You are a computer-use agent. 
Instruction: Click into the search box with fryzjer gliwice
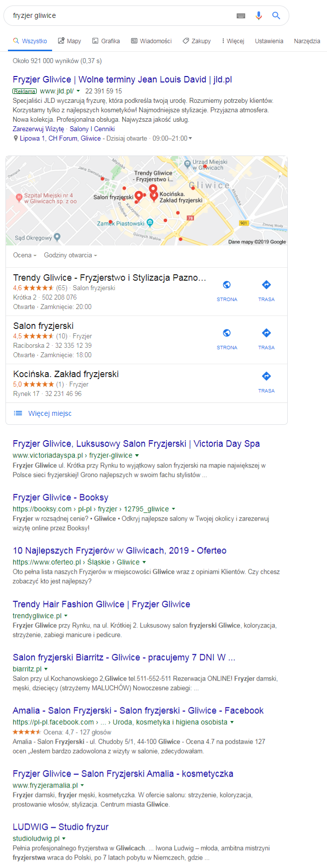(x=122, y=16)
